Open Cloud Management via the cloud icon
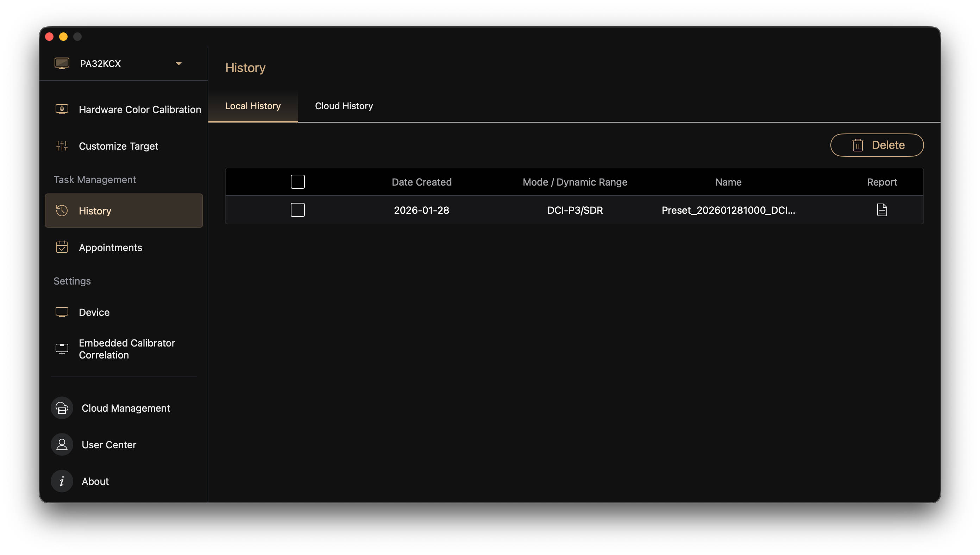This screenshot has width=980, height=555. point(62,408)
